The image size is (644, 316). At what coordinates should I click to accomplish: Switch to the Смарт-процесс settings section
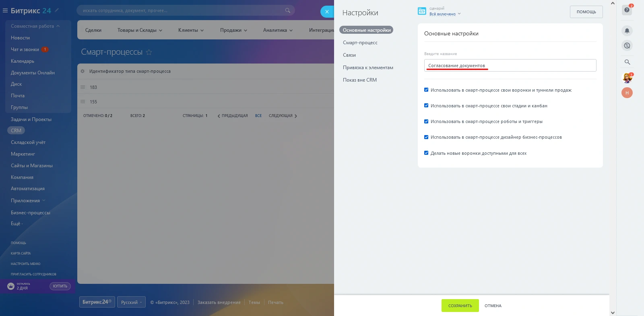coord(360,43)
